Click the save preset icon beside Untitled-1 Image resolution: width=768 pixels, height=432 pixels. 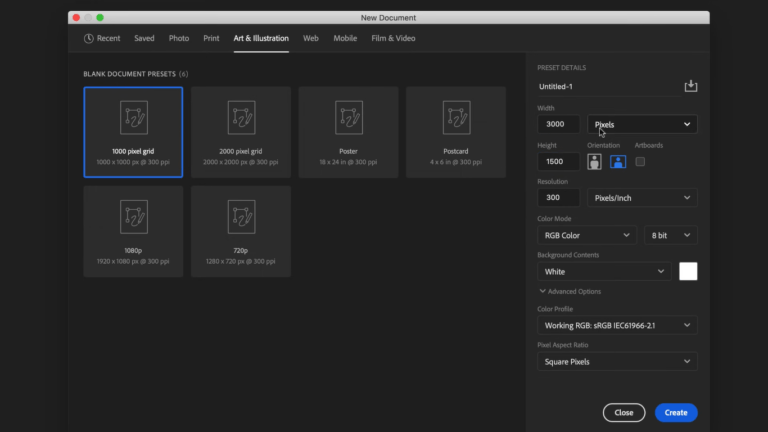pos(690,87)
